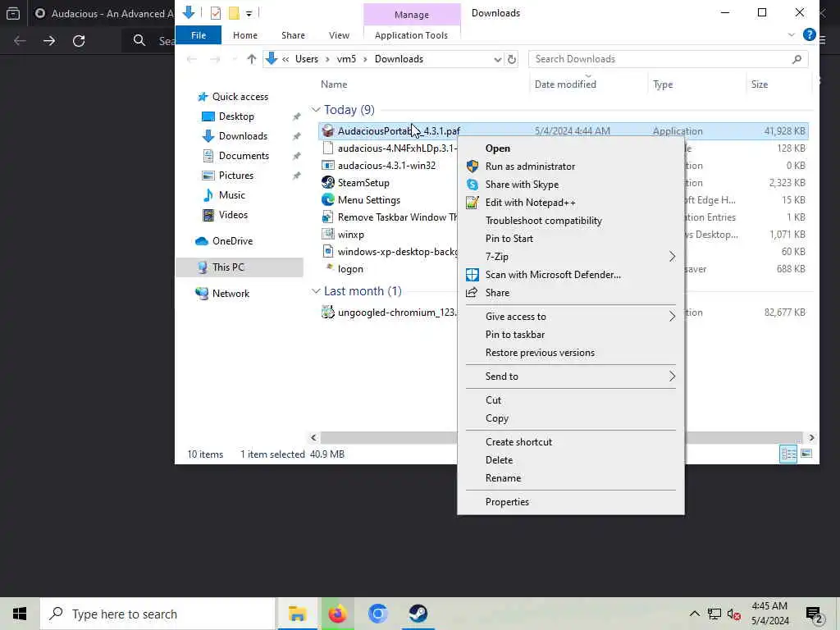840x630 pixels.
Task: Show hidden tray icons chevron
Action: click(694, 614)
